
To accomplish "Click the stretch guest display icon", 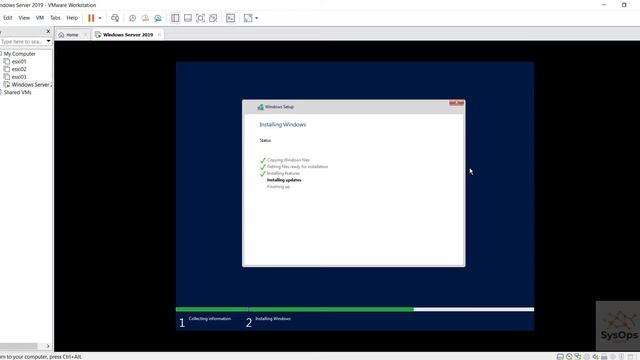I will point(248,18).
